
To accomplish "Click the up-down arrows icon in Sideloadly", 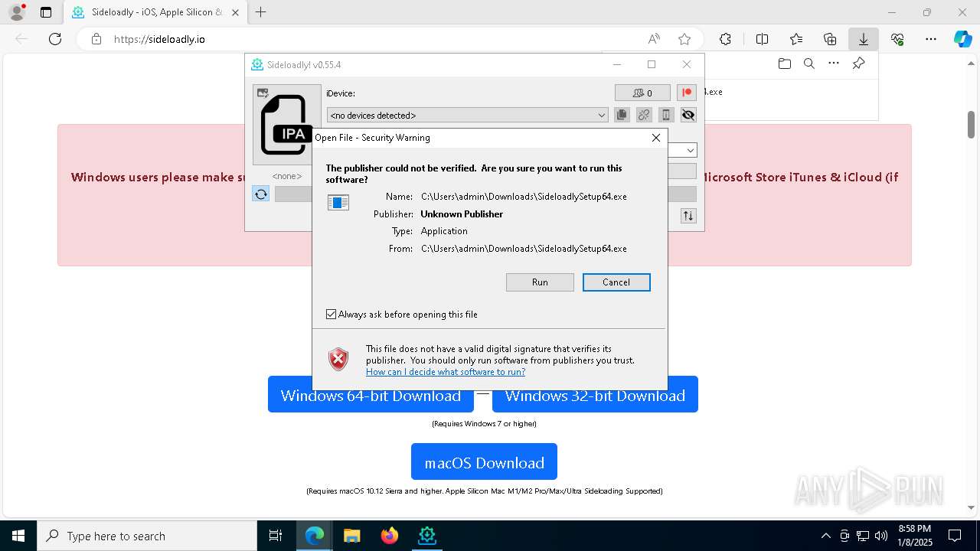I will [x=688, y=216].
